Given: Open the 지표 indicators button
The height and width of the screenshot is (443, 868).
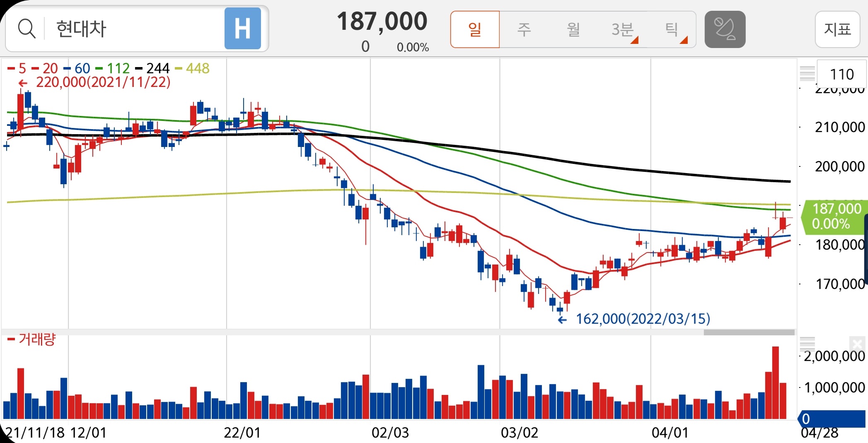Looking at the screenshot, I should click(x=837, y=29).
